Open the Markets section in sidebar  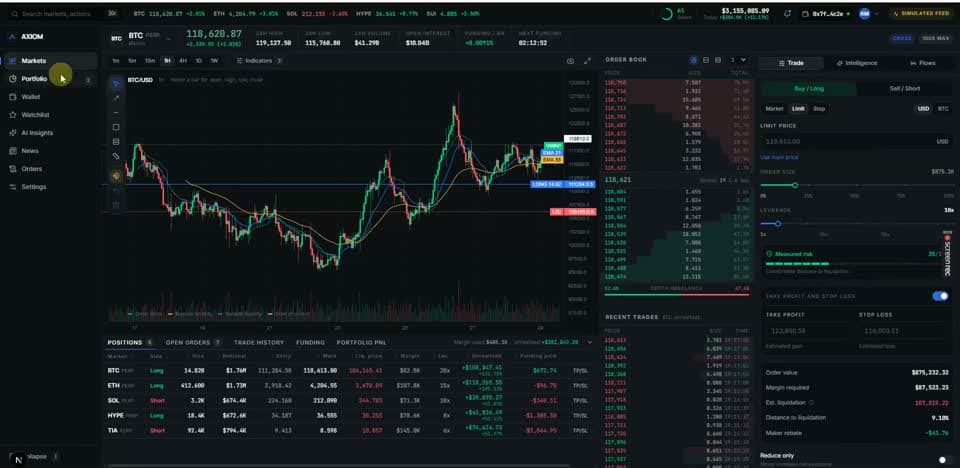tap(49, 61)
